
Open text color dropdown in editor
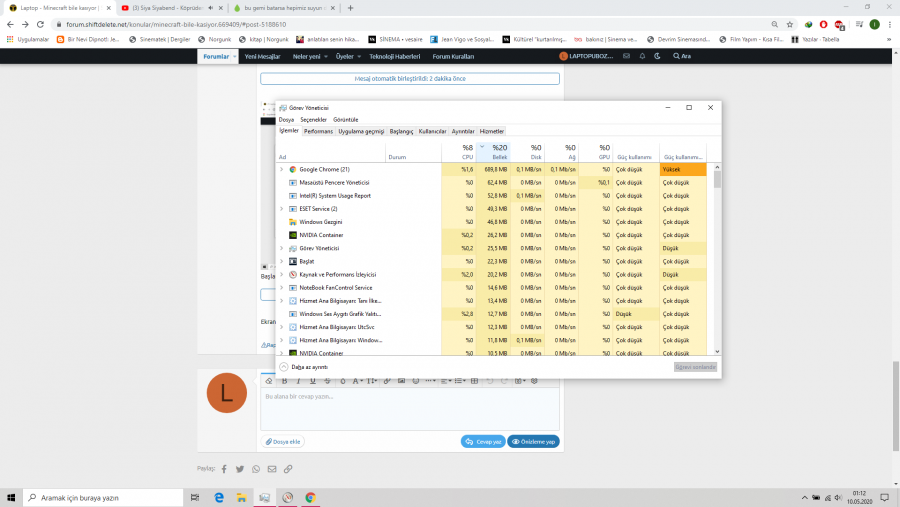pyautogui.click(x=357, y=381)
